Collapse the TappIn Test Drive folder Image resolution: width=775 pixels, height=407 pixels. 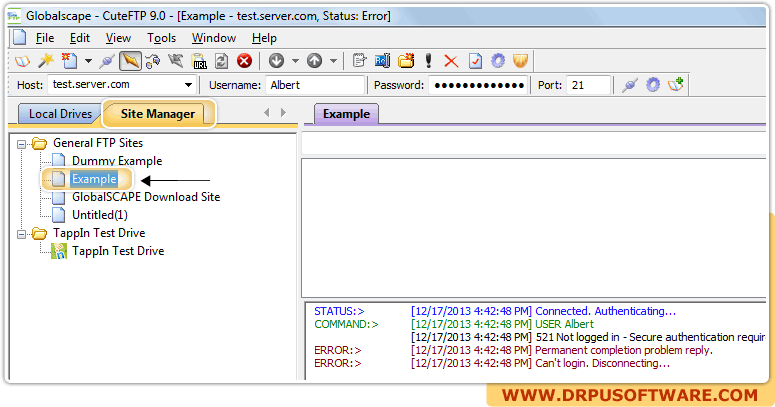(21, 234)
